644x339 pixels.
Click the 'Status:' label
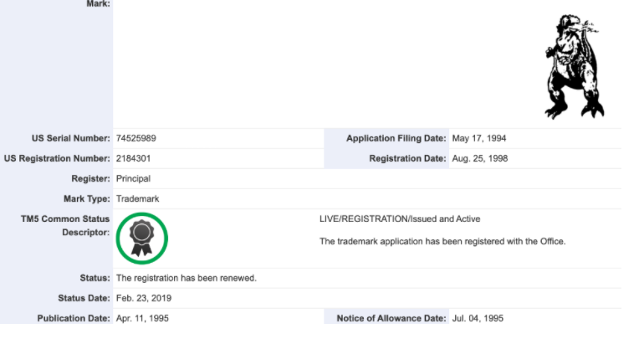pos(95,278)
